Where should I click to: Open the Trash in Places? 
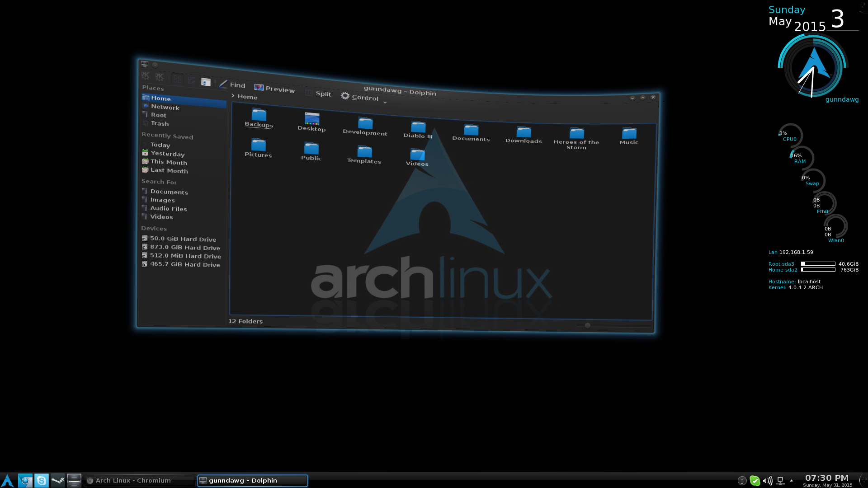[x=160, y=123]
